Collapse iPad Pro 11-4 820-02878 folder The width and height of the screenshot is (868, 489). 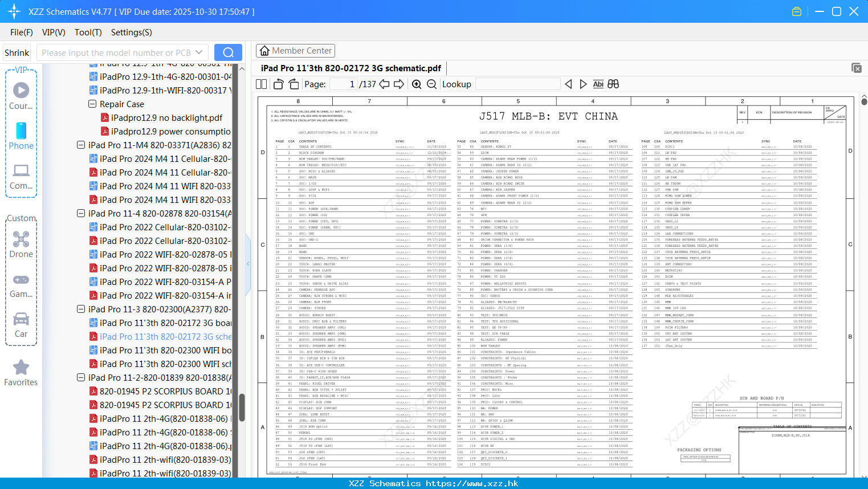[81, 214]
